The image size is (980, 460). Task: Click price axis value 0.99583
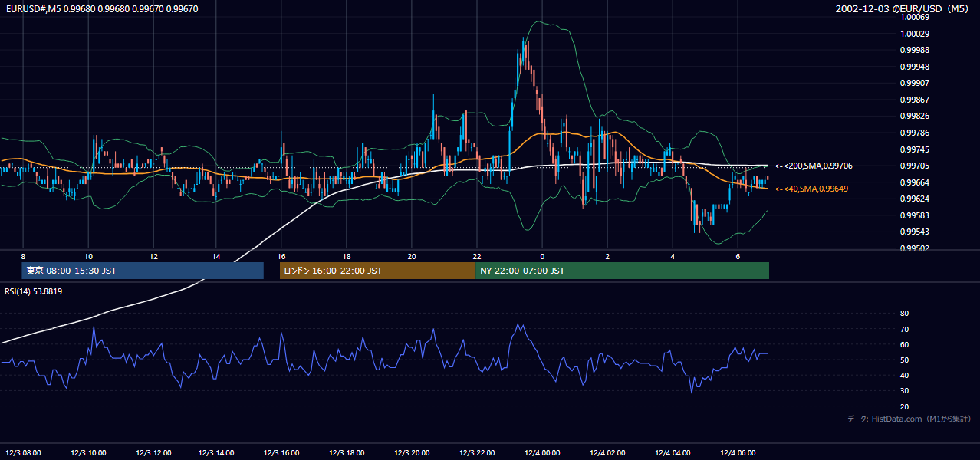pyautogui.click(x=916, y=215)
